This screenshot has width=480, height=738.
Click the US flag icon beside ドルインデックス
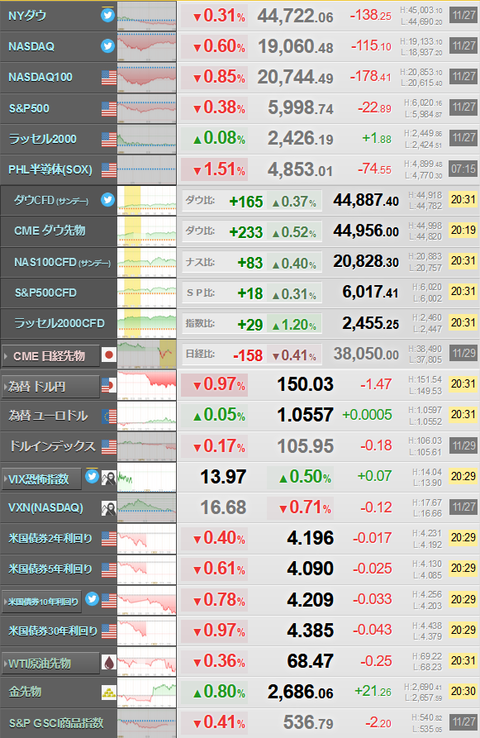pos(109,447)
